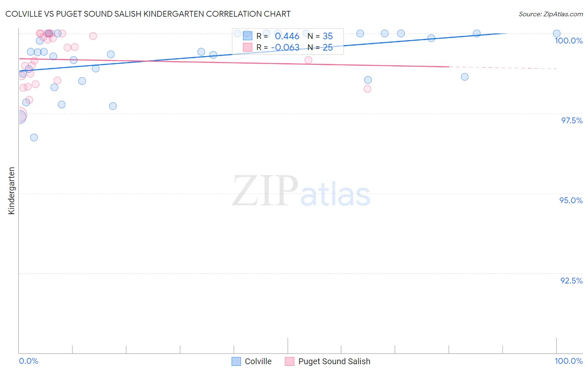Click the 92.5% y-axis tick label
Viewport: 588px width, 373px height.
pos(572,281)
